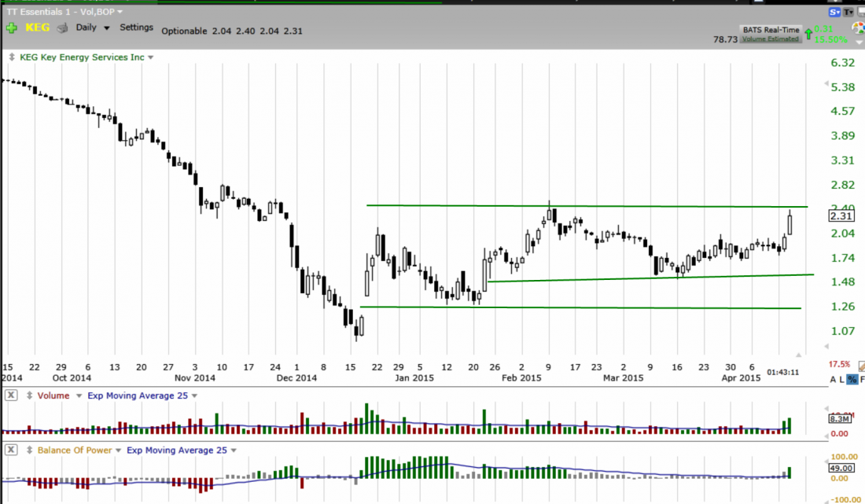This screenshot has width=865, height=504.
Task: Expand KEG Key Energy Services dropdown
Action: point(150,57)
